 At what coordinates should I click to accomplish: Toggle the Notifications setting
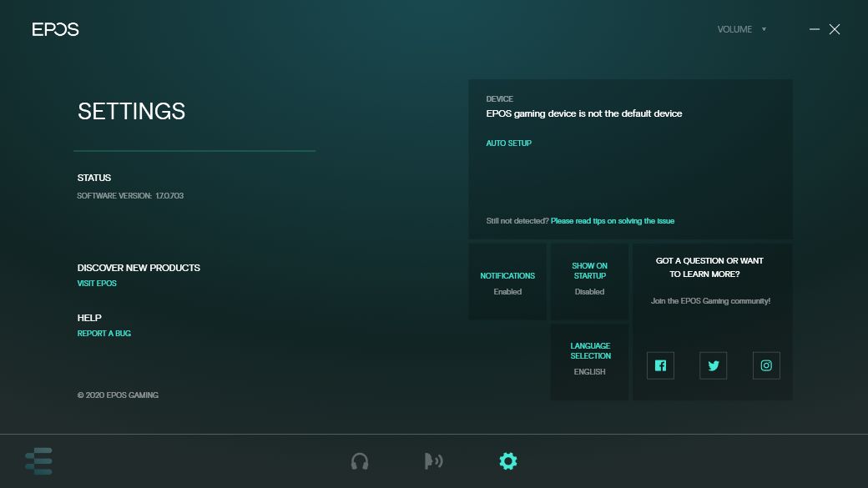[507, 282]
